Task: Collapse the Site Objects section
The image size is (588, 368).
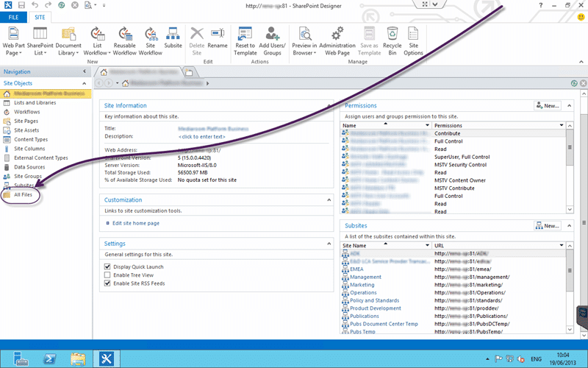Action: pos(85,83)
